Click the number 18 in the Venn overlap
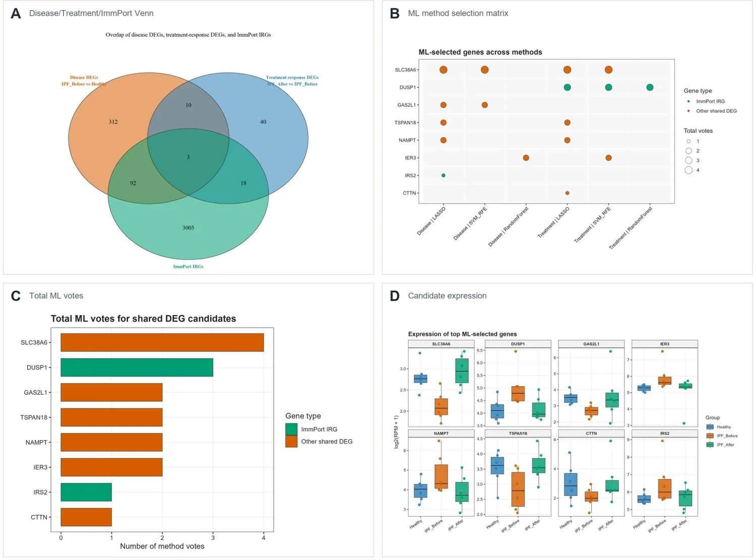 point(243,183)
